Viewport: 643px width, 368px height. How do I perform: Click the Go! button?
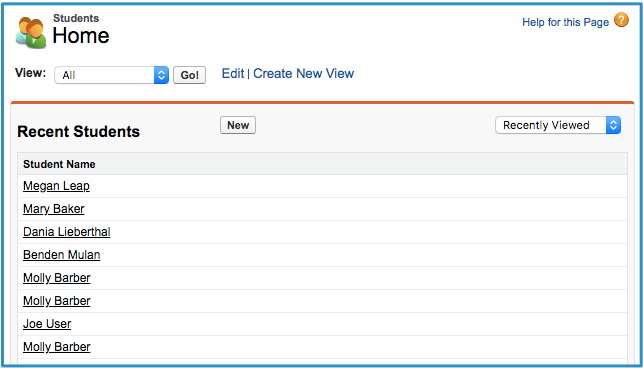pos(189,75)
